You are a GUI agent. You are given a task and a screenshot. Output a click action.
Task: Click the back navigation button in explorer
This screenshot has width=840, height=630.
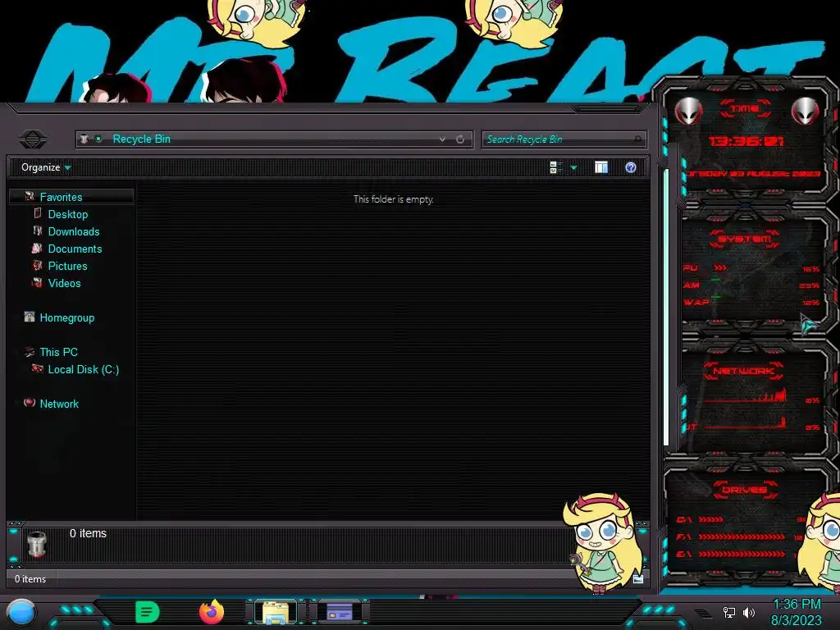click(33, 139)
